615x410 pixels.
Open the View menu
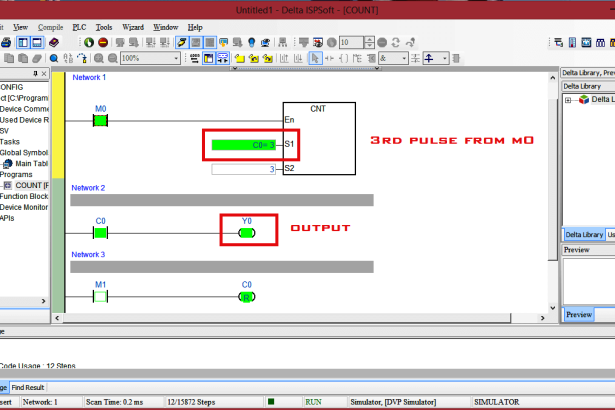[x=20, y=27]
